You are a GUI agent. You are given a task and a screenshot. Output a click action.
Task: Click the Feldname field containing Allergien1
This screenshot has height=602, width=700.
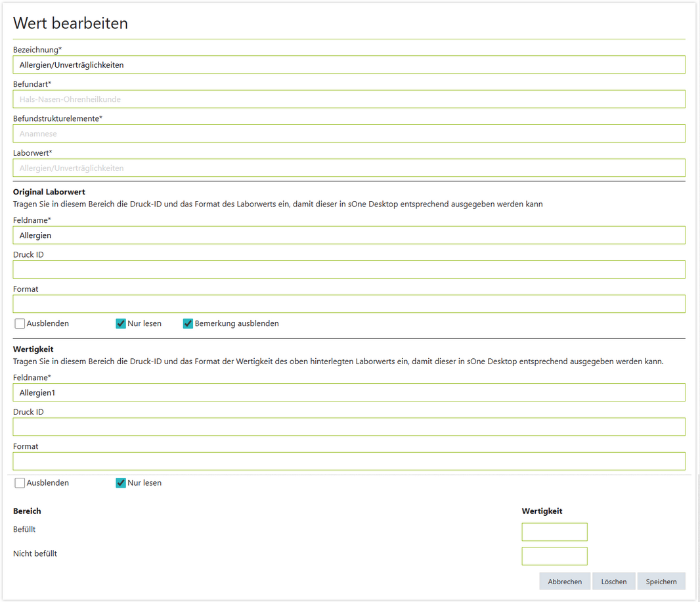click(349, 392)
